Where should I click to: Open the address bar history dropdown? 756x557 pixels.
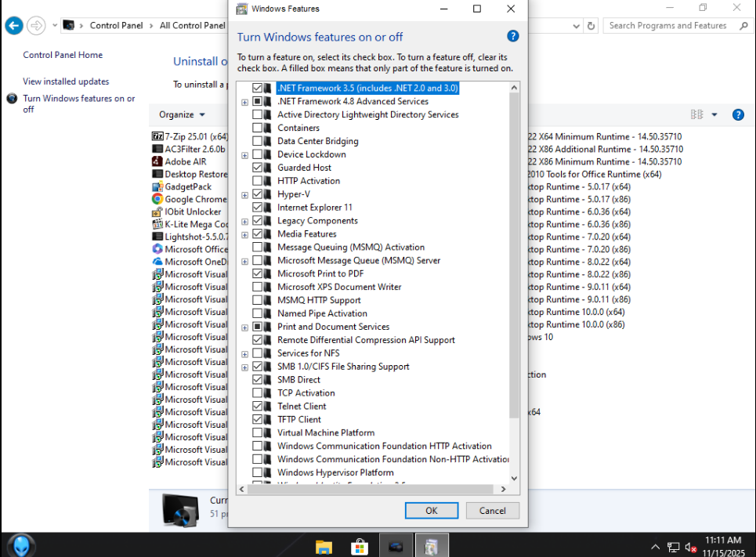coord(576,26)
